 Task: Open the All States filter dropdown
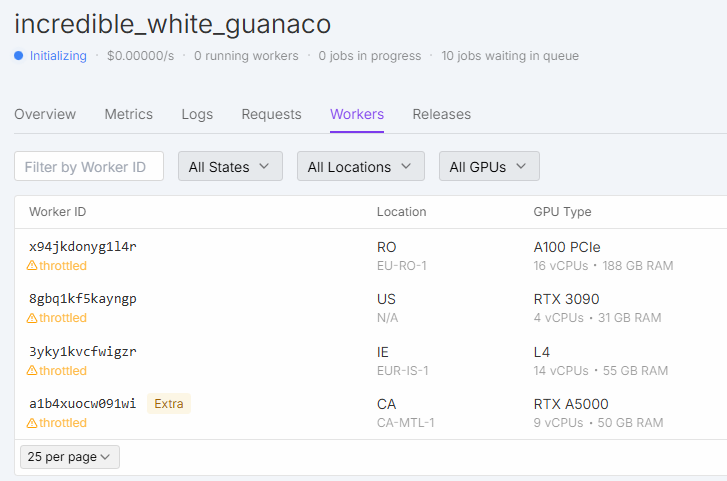point(230,167)
